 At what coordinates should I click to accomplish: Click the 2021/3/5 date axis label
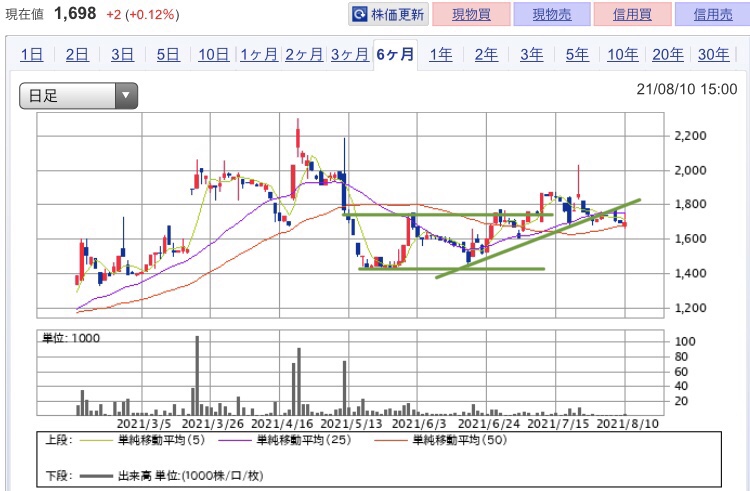(144, 424)
